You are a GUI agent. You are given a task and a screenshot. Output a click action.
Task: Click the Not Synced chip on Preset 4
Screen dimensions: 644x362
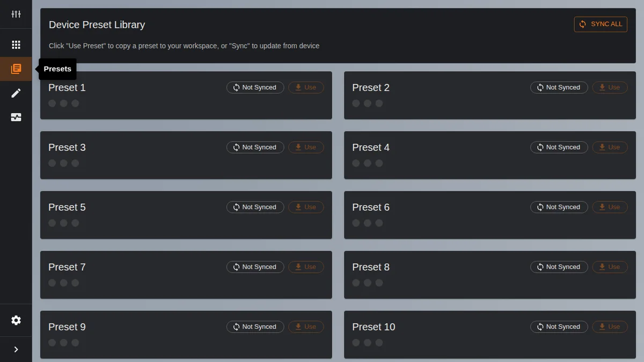[559, 147]
